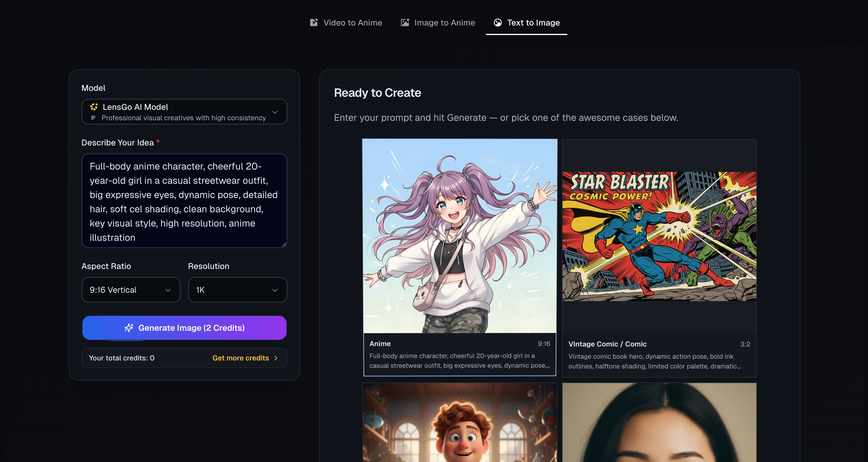Screen dimensions: 868x462
Task: Select the Star Blaster vintage comic thumbnail
Action: pyautogui.click(x=659, y=236)
